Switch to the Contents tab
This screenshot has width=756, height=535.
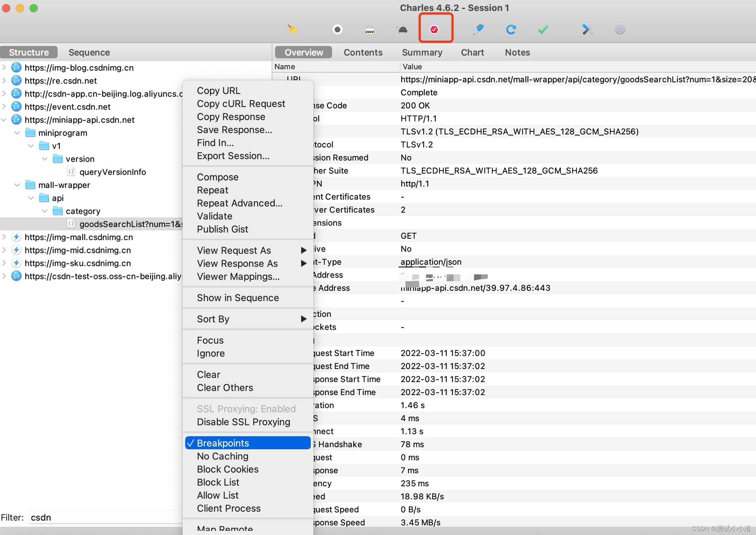(x=363, y=52)
